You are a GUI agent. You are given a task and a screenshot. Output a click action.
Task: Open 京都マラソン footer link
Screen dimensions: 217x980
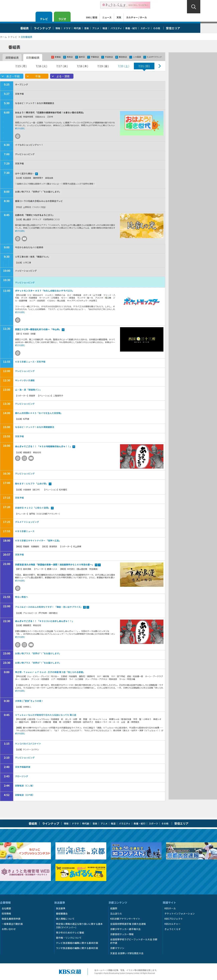tap(117, 948)
